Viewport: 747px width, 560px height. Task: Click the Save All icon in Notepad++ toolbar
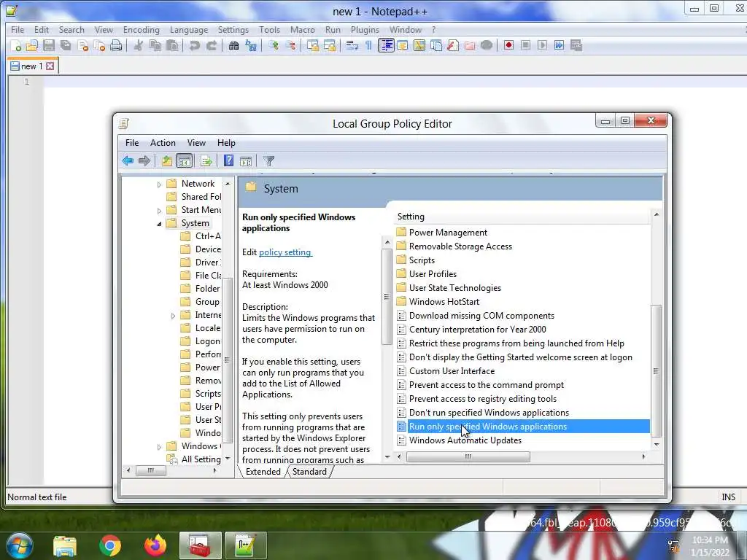click(65, 46)
